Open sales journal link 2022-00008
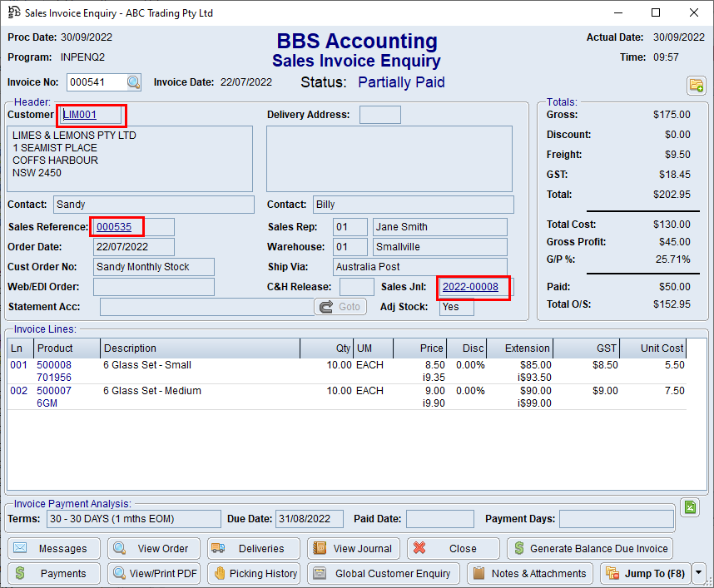Image resolution: width=714 pixels, height=588 pixels. 470,287
